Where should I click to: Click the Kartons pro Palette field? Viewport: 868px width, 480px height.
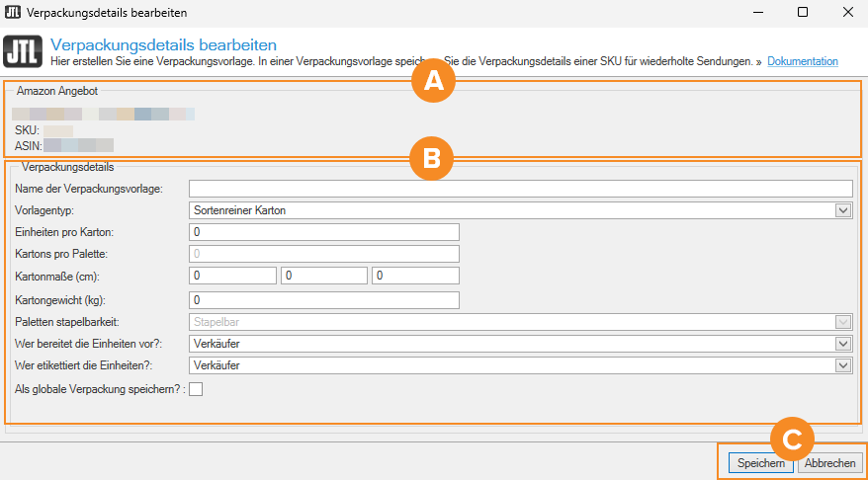point(323,254)
